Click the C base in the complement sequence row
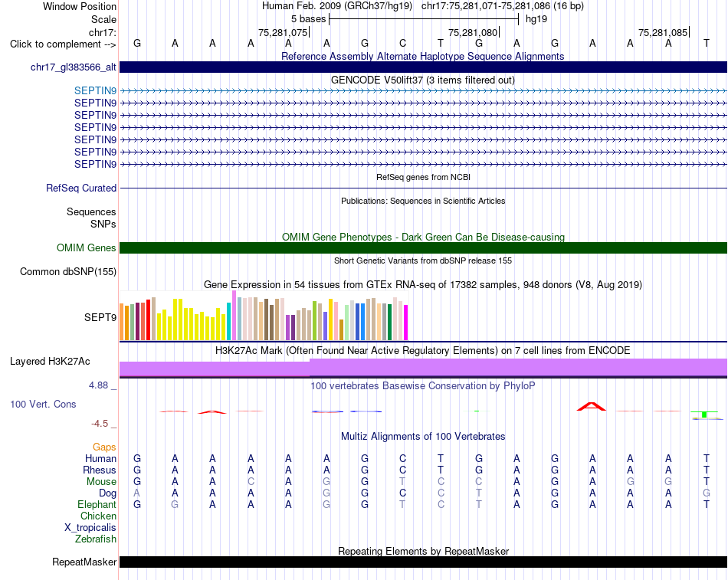This screenshot has height=580, width=728. 402,43
